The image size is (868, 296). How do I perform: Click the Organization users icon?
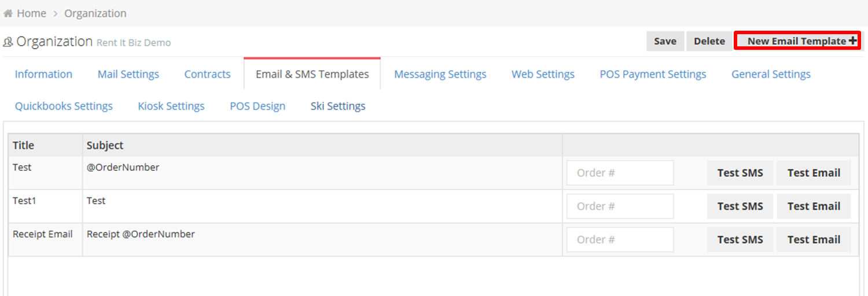pos(8,42)
